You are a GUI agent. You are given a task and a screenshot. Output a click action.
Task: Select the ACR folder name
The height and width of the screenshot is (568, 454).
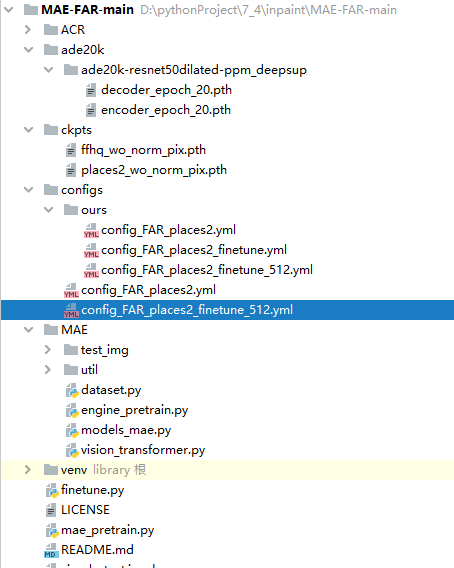click(x=73, y=30)
